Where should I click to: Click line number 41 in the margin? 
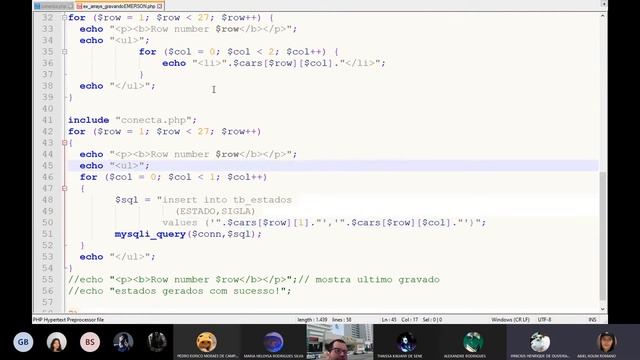point(47,120)
